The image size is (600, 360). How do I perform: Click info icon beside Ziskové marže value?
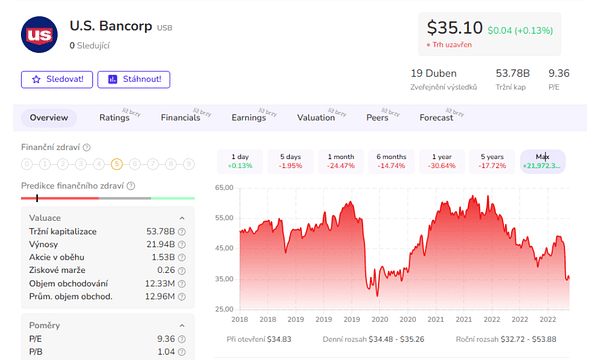coord(182,271)
